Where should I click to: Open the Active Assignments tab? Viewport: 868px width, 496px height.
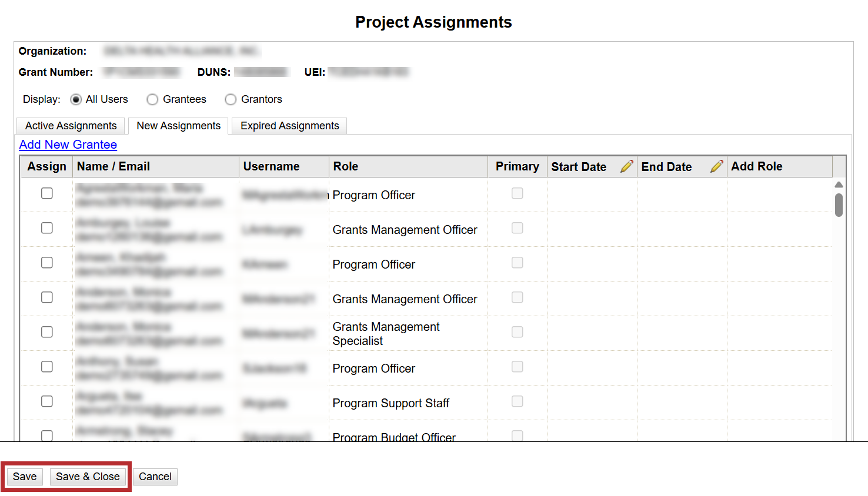pos(71,126)
